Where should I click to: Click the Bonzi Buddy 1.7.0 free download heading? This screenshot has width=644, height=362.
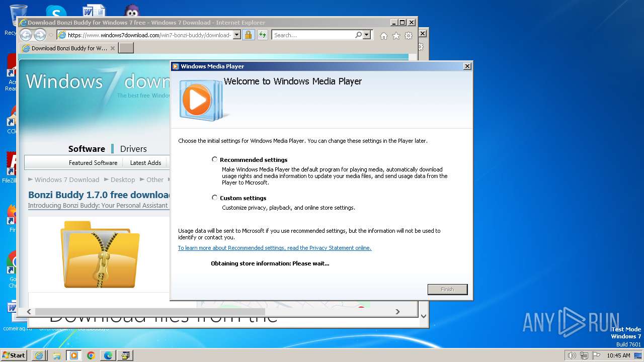[x=100, y=195]
